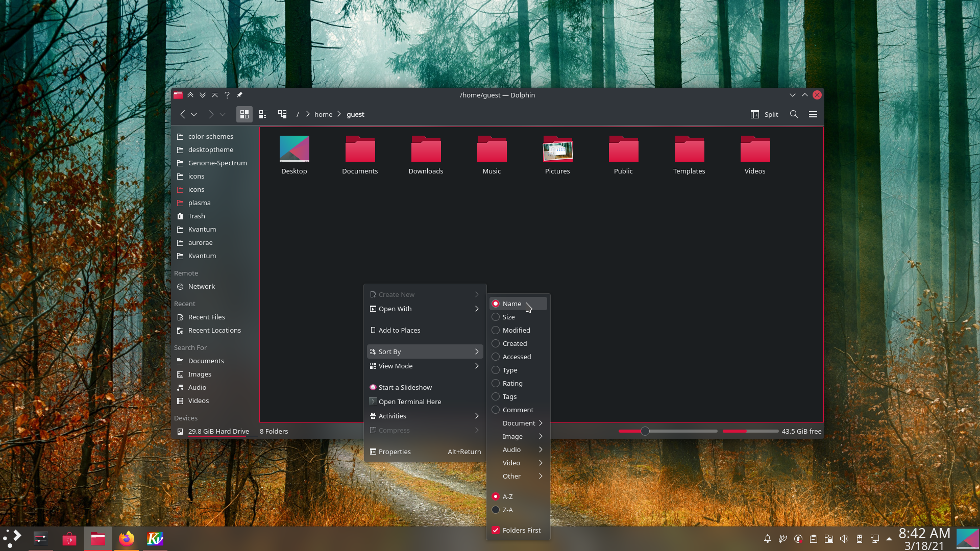The image size is (980, 551).
Task: Sort by Accessed date
Action: [518, 357]
